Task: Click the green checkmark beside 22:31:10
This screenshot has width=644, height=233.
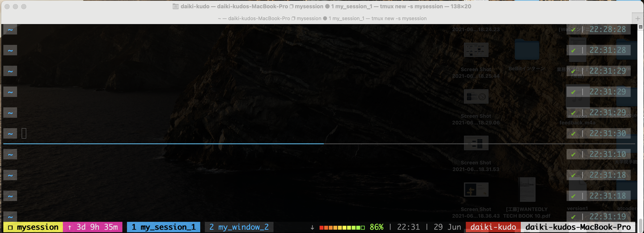Action: 573,154
